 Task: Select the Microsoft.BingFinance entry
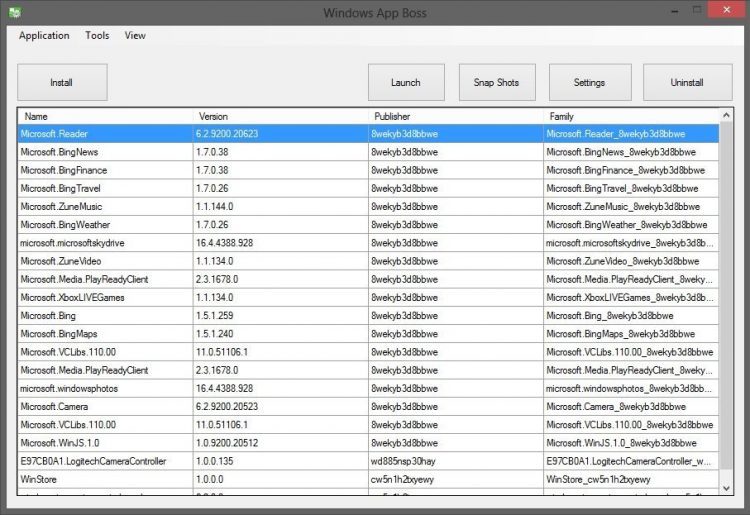368,170
